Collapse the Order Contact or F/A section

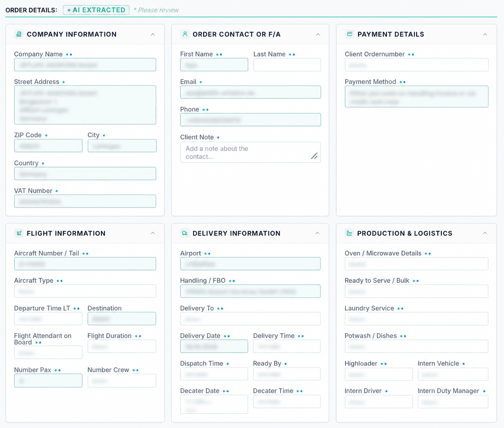(318, 34)
